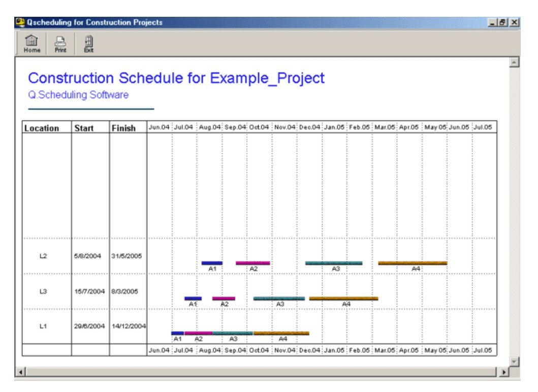Click the Construction Schedule for Example_Project title
The height and width of the screenshot is (392, 538).
click(x=176, y=79)
